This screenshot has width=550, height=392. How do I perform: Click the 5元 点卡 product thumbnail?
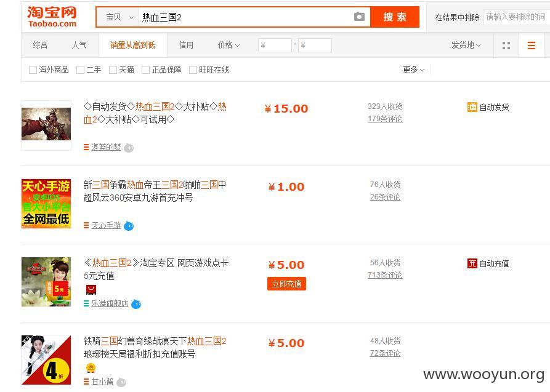(x=46, y=282)
